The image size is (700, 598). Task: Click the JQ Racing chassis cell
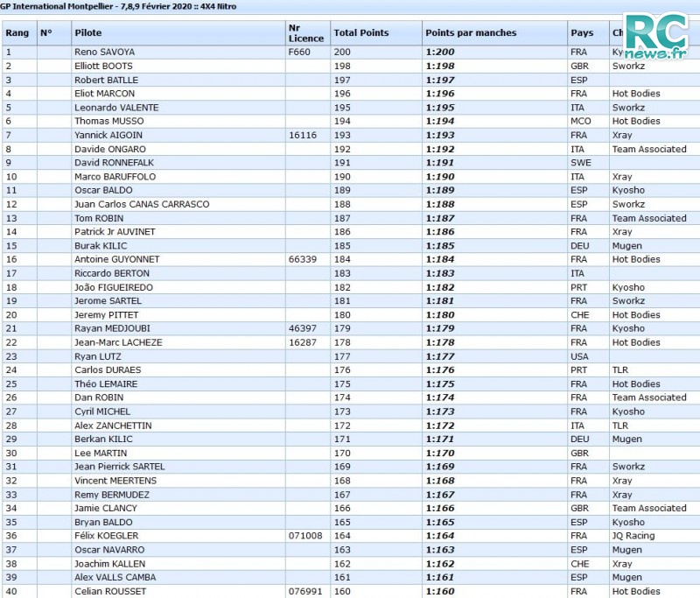(633, 537)
